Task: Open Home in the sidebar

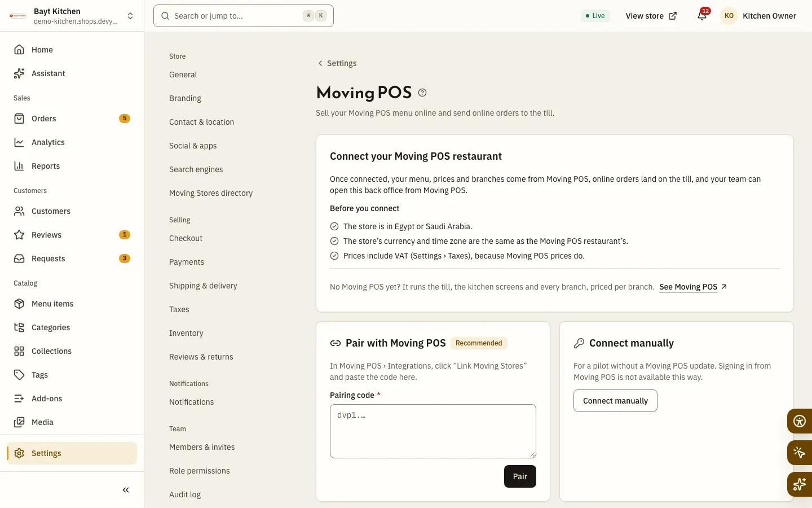Action: coord(72,50)
